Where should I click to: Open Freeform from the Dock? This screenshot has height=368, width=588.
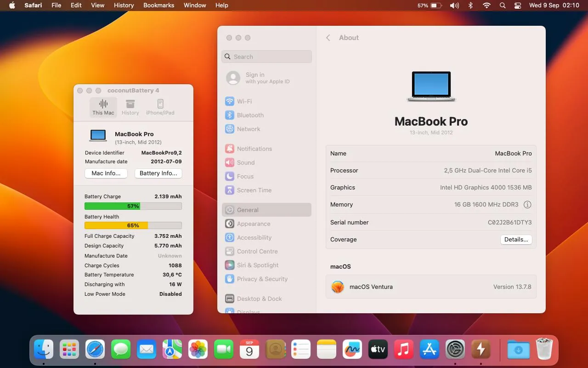coord(352,350)
